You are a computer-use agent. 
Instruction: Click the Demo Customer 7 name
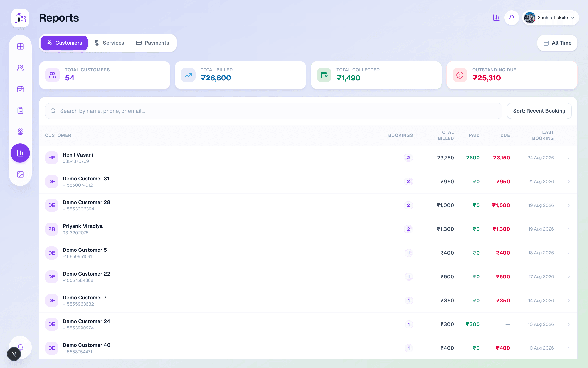tap(85, 298)
